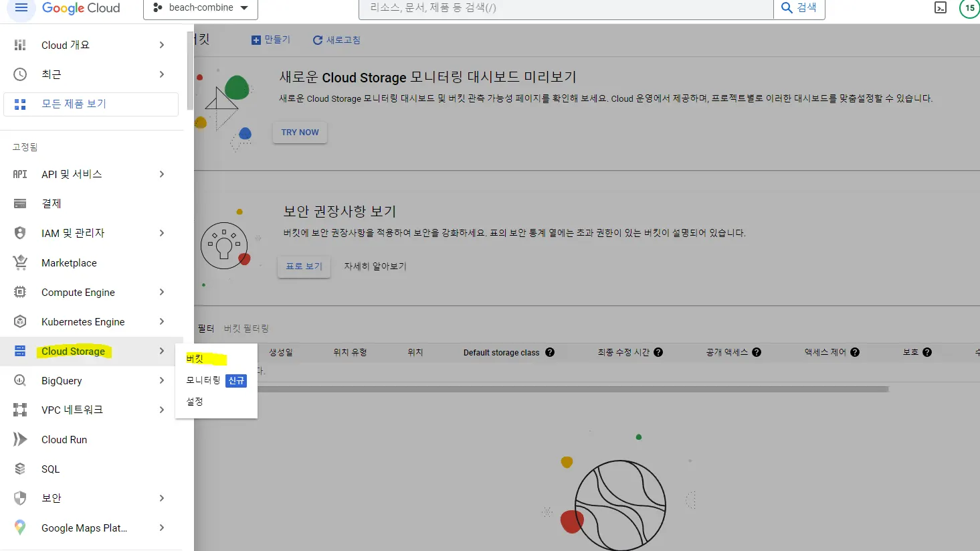Click the help icon beside 공개 액세스
980x551 pixels.
point(757,352)
